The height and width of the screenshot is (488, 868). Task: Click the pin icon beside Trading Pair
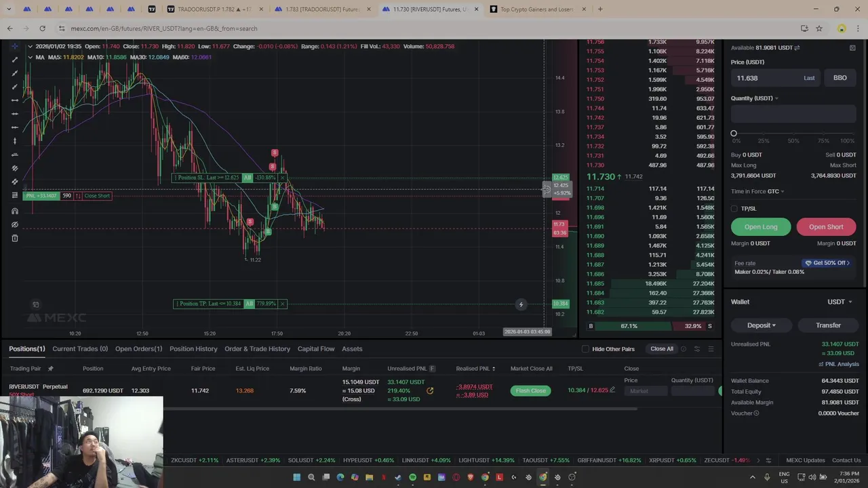(x=50, y=369)
